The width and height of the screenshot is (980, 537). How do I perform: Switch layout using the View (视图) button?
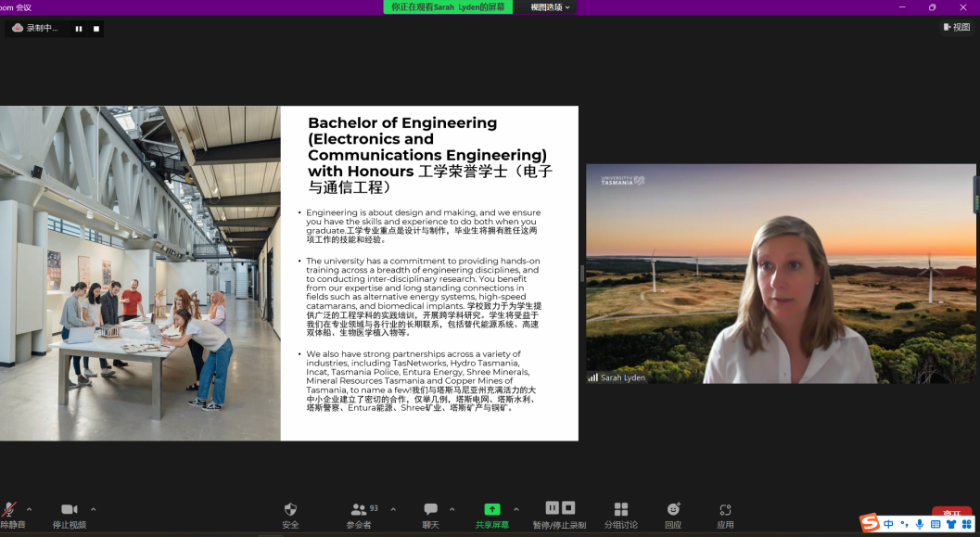[956, 27]
